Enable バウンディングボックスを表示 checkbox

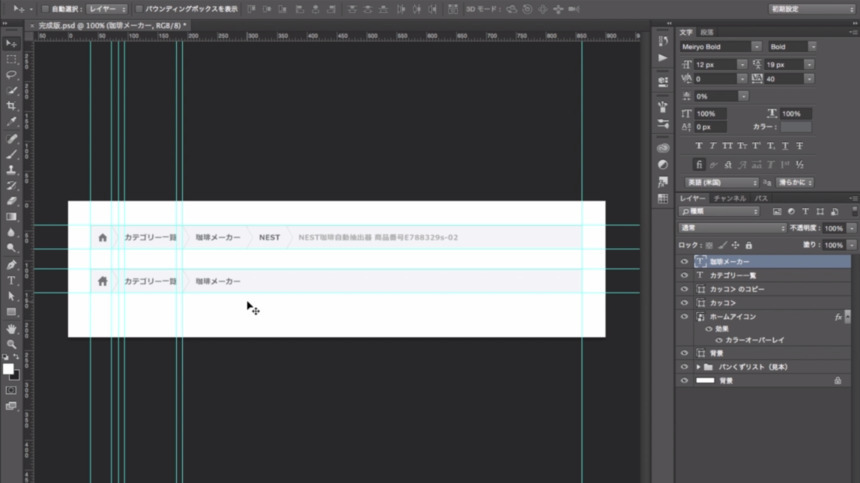pyautogui.click(x=139, y=9)
